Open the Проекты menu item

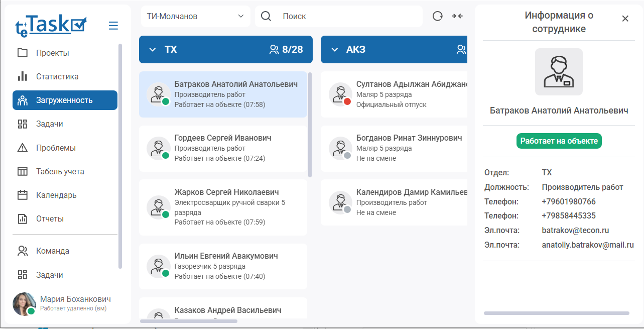tap(52, 53)
